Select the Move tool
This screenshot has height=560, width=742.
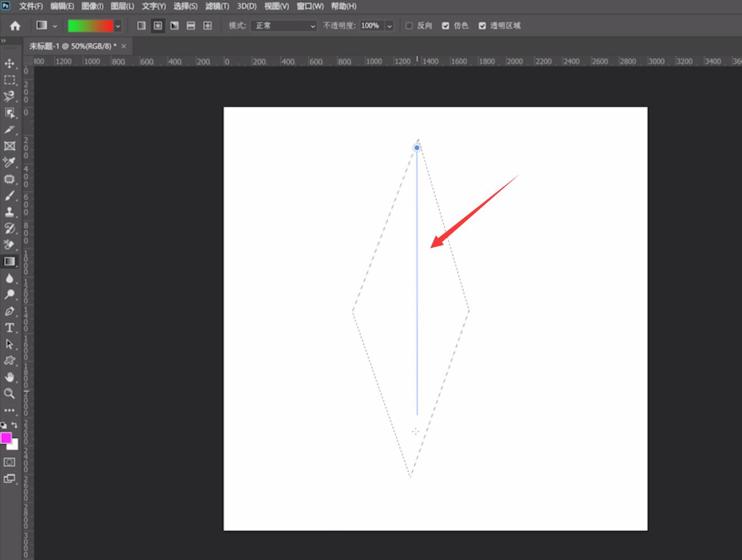point(10,63)
